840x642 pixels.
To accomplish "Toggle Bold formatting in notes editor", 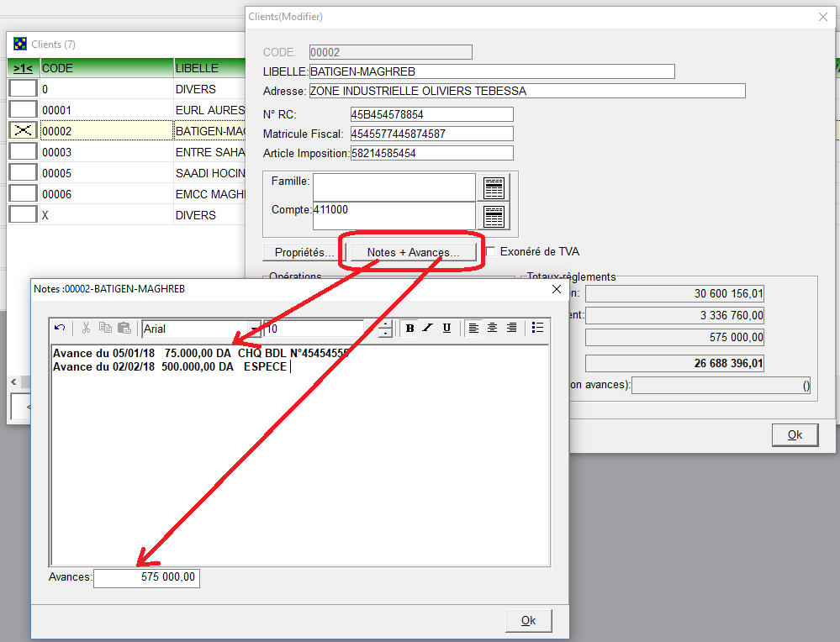I will pos(409,329).
